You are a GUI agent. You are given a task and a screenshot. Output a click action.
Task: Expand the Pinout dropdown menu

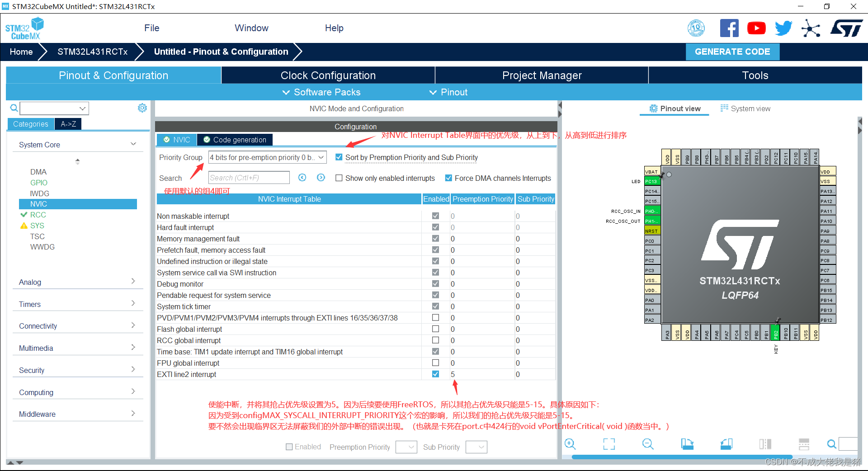tap(448, 92)
